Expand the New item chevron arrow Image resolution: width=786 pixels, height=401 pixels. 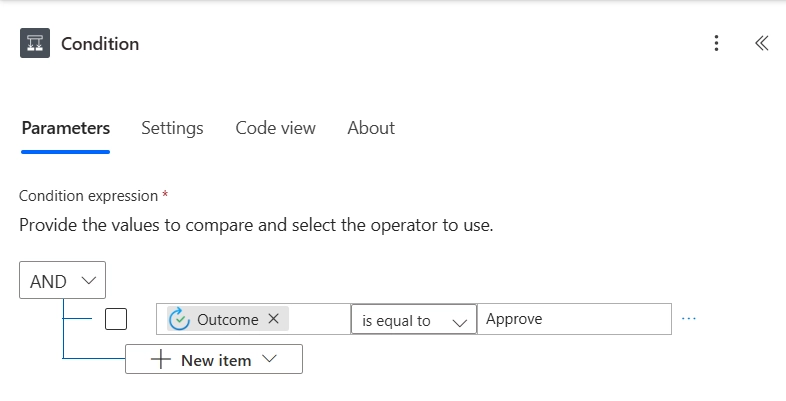[x=268, y=360]
